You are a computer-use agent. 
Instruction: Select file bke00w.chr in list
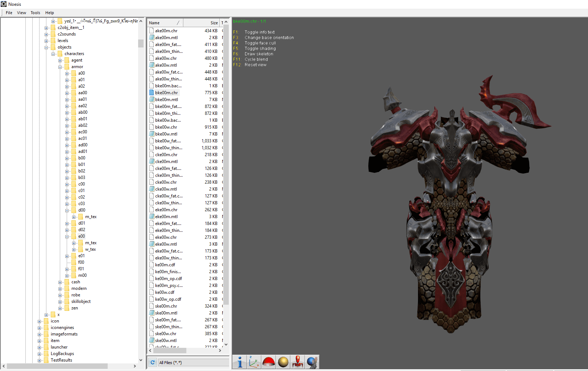coord(166,127)
